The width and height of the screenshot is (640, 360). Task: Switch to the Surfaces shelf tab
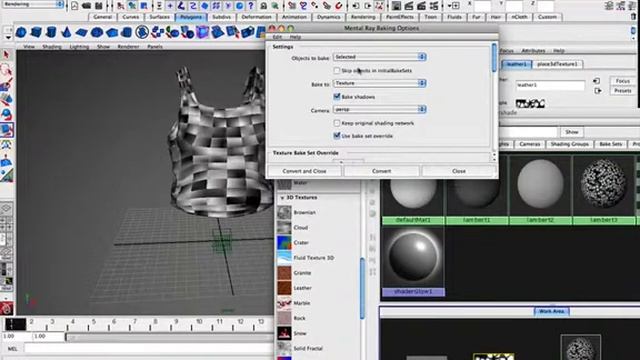[x=159, y=17]
